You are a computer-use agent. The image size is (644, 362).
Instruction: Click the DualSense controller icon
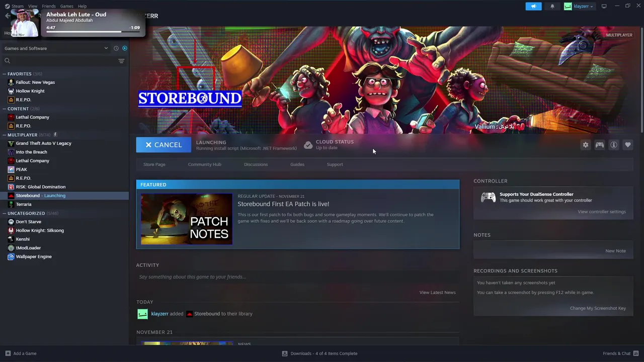tap(488, 198)
